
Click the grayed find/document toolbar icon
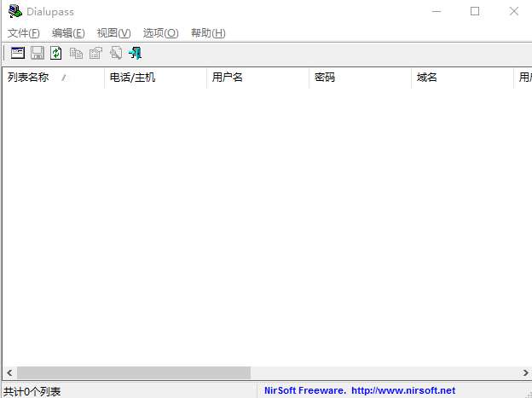pos(116,54)
